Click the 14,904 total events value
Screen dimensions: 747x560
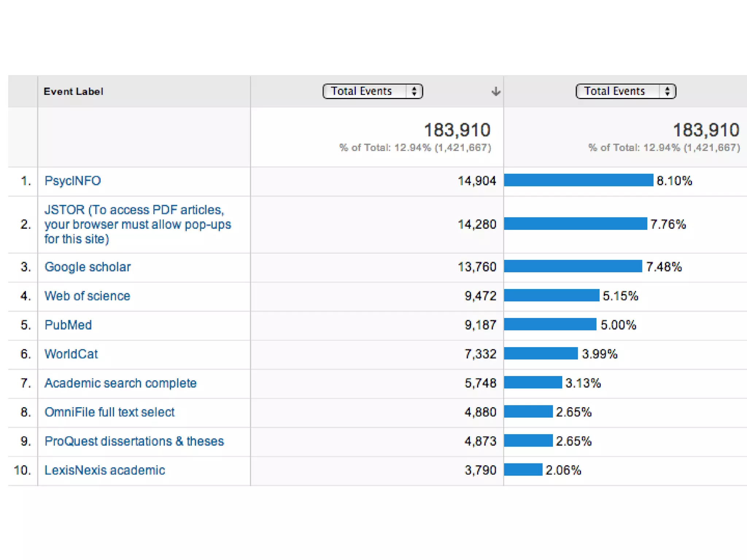[x=477, y=181]
